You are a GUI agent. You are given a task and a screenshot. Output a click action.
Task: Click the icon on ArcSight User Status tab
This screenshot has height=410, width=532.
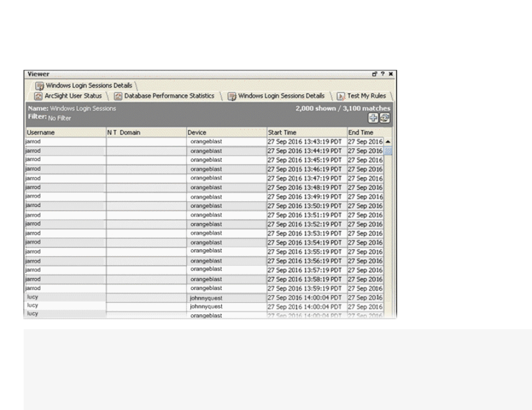click(x=39, y=96)
